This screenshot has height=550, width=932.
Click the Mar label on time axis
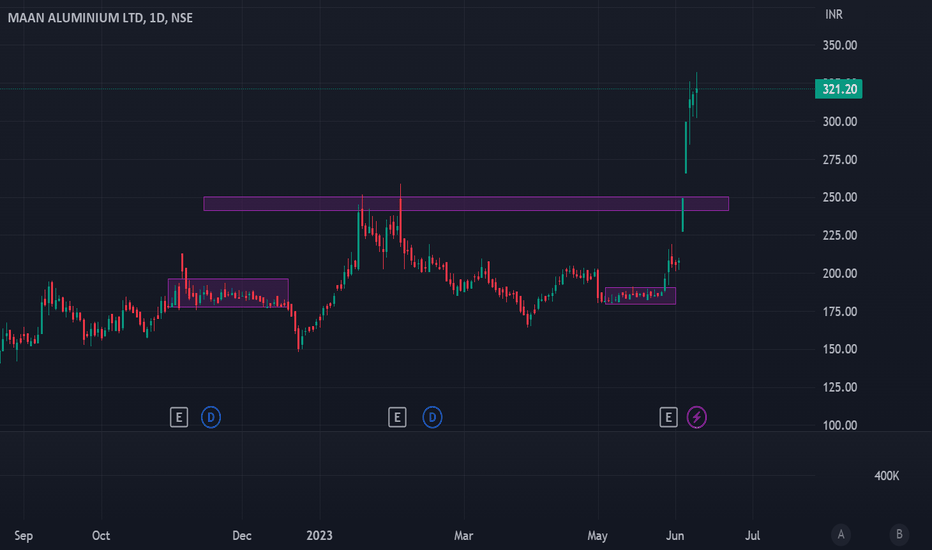pyautogui.click(x=464, y=536)
